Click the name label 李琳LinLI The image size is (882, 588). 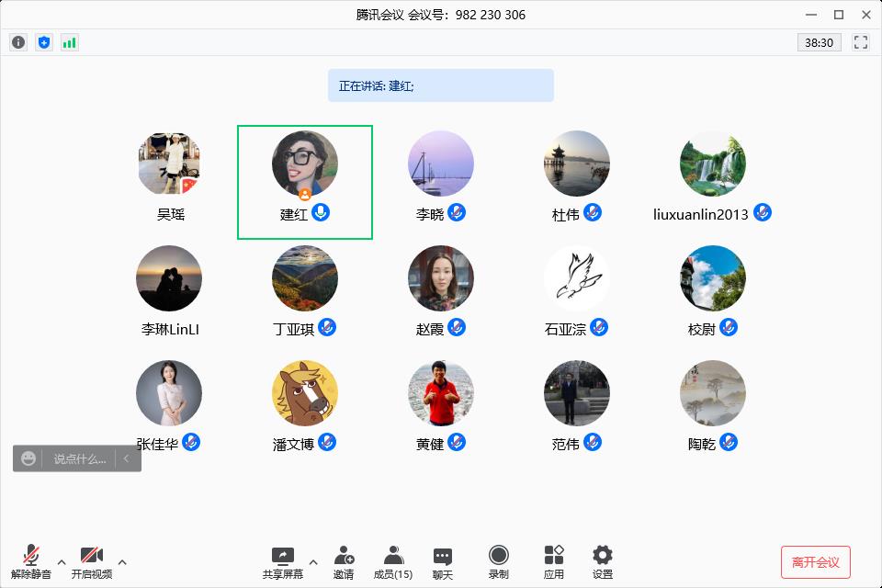(171, 329)
